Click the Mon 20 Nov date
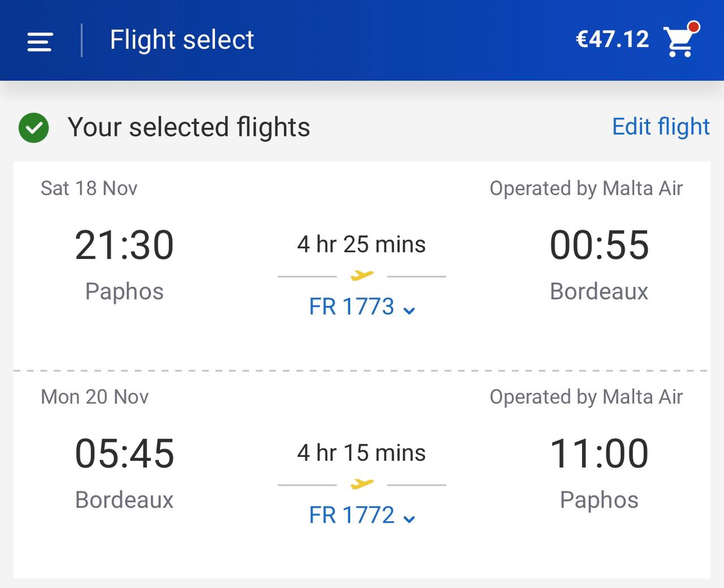The image size is (724, 588). 94,397
